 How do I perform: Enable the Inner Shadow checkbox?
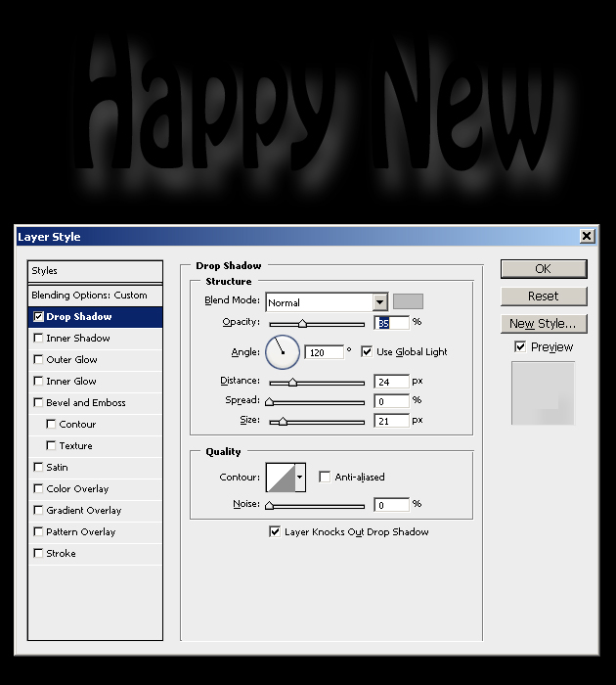click(x=38, y=339)
